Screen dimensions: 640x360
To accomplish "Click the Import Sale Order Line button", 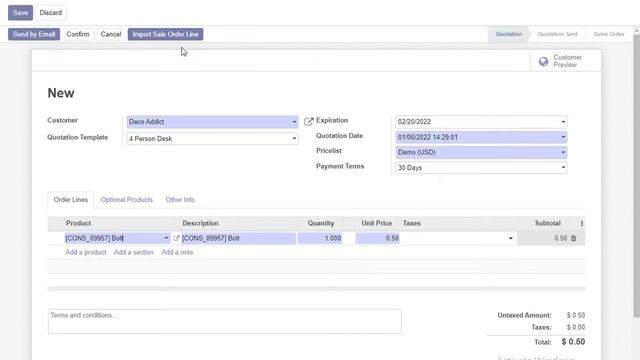I will coord(165,34).
